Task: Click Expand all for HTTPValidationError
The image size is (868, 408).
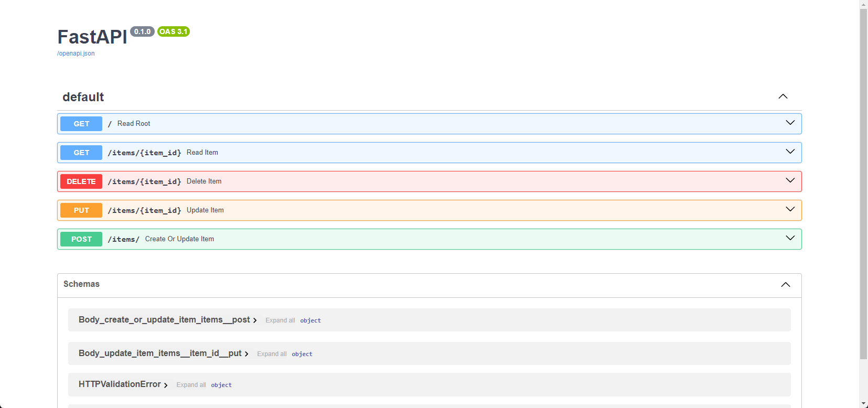Action: click(x=191, y=385)
